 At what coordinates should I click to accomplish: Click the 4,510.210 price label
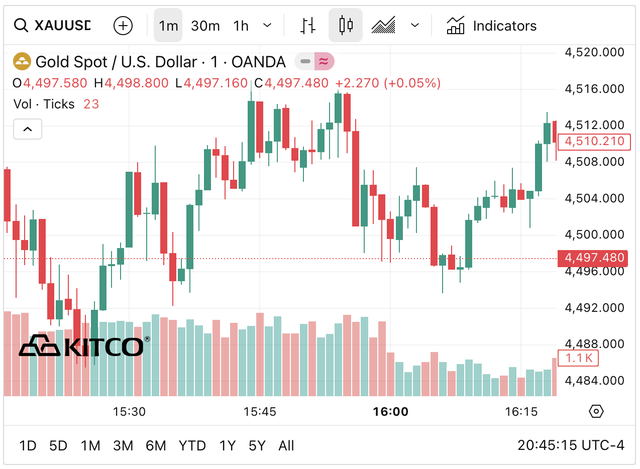pyautogui.click(x=595, y=141)
